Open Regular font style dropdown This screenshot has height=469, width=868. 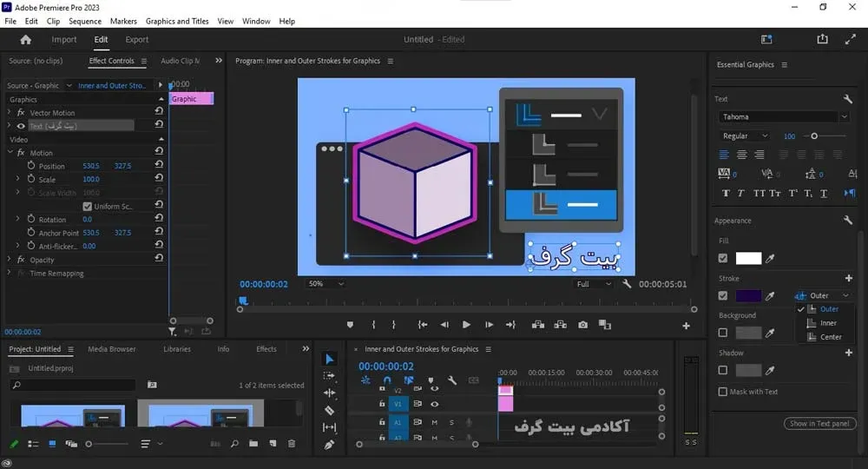coord(744,135)
